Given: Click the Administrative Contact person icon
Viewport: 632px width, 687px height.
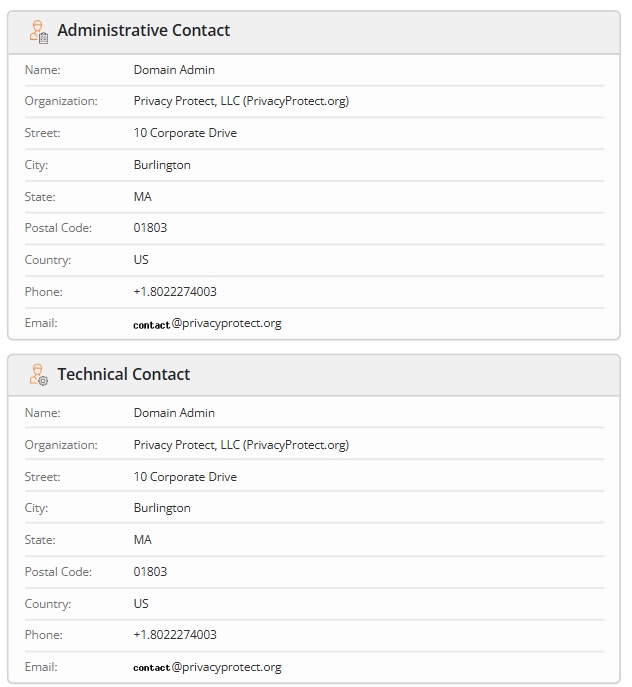Looking at the screenshot, I should 38,31.
